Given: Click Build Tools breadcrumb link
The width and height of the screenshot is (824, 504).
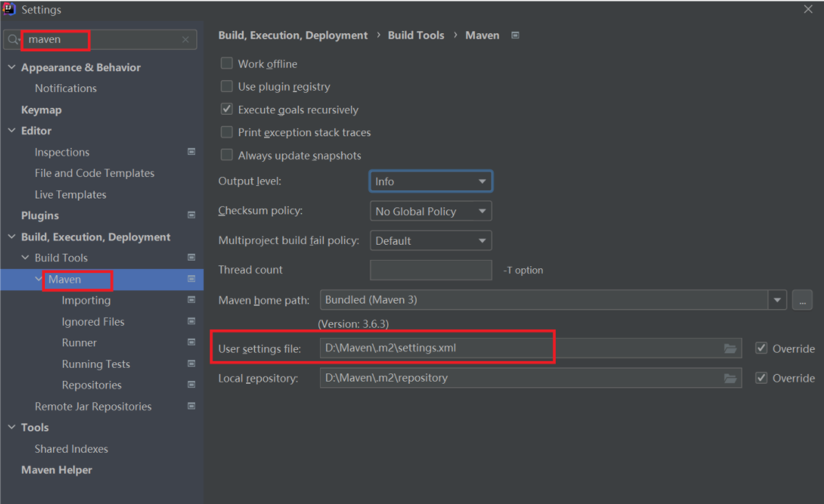Looking at the screenshot, I should [x=415, y=35].
